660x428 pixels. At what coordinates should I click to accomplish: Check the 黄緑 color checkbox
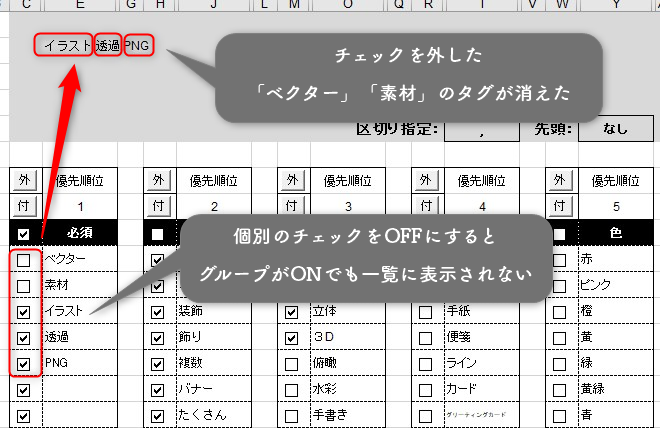tap(559, 390)
